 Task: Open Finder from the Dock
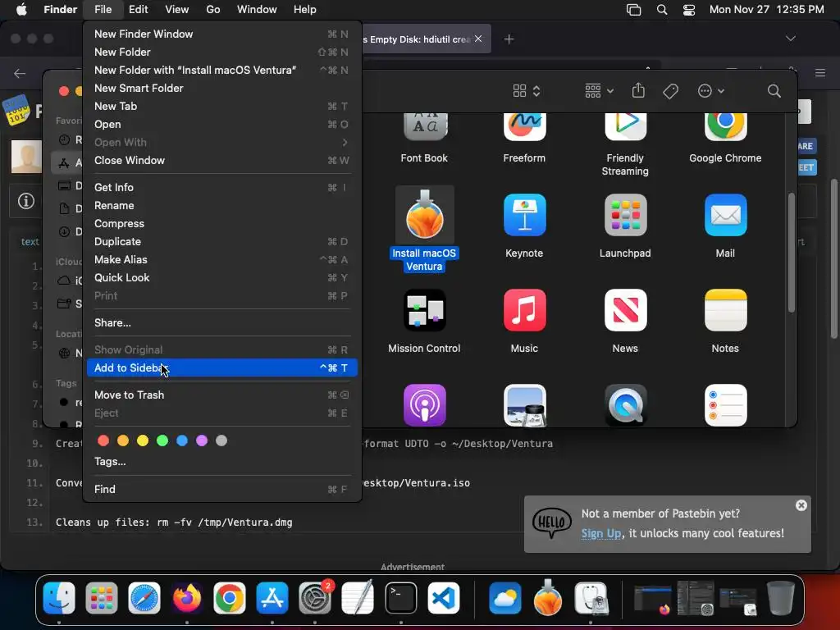(59, 598)
